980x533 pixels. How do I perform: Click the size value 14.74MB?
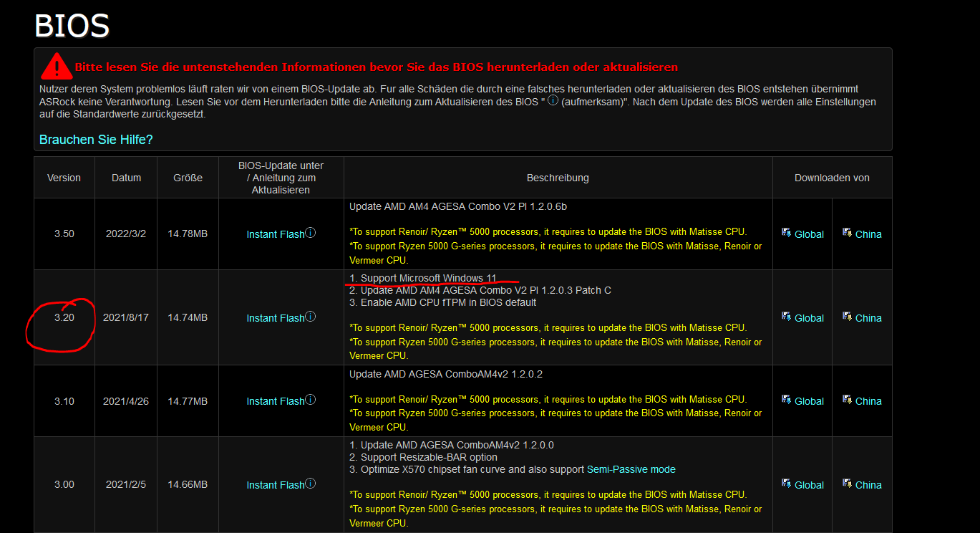click(188, 318)
